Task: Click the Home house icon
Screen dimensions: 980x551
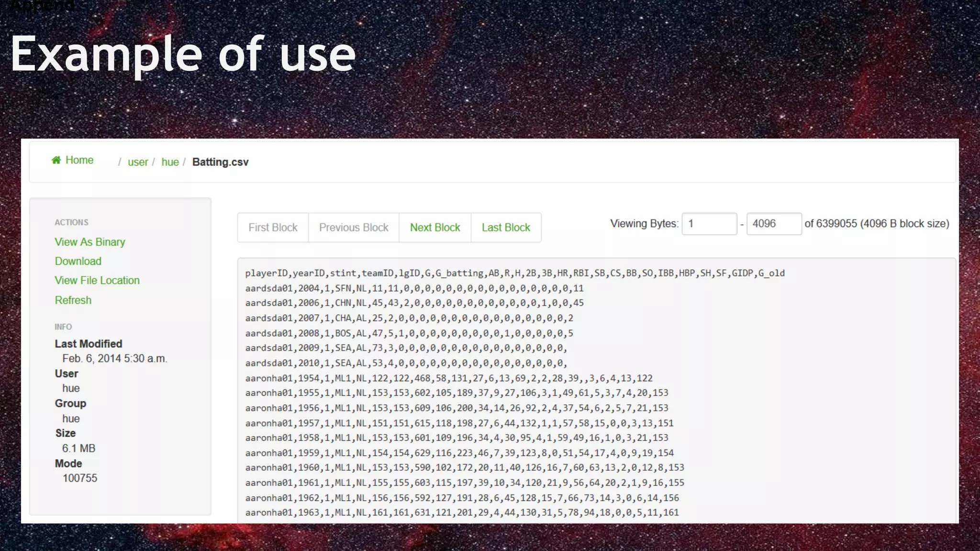Action: click(56, 160)
